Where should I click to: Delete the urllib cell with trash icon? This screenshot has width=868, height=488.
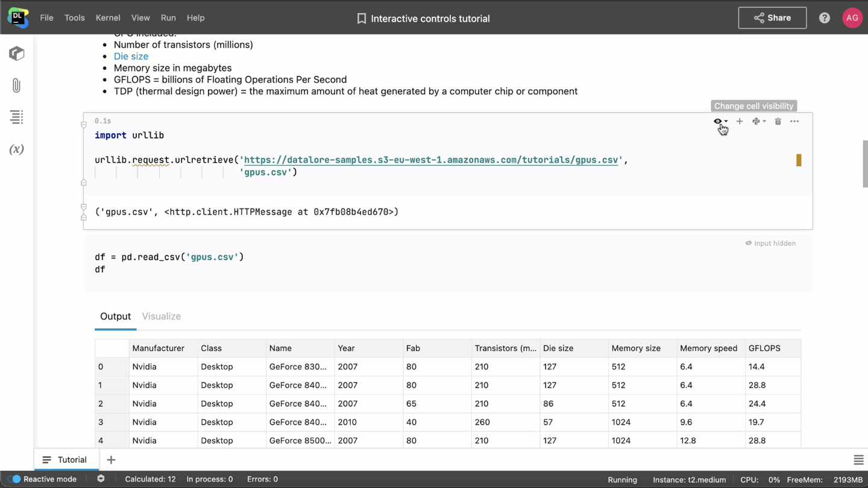778,122
